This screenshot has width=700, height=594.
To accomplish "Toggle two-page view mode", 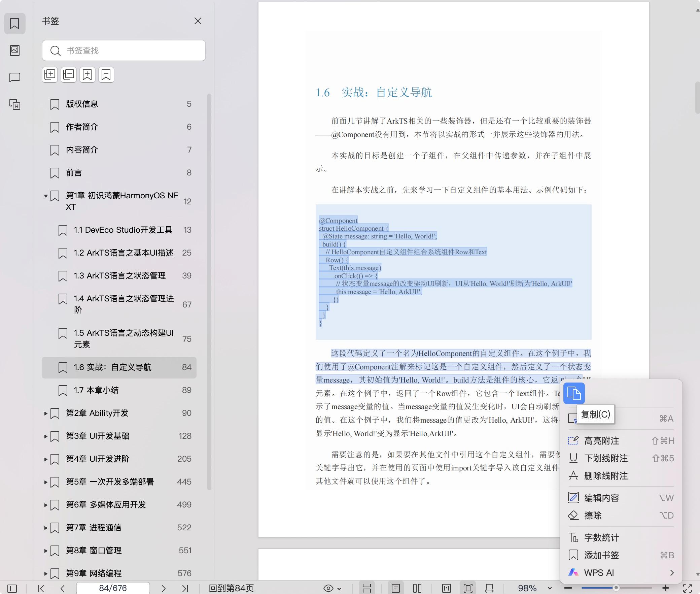I will coord(417,588).
